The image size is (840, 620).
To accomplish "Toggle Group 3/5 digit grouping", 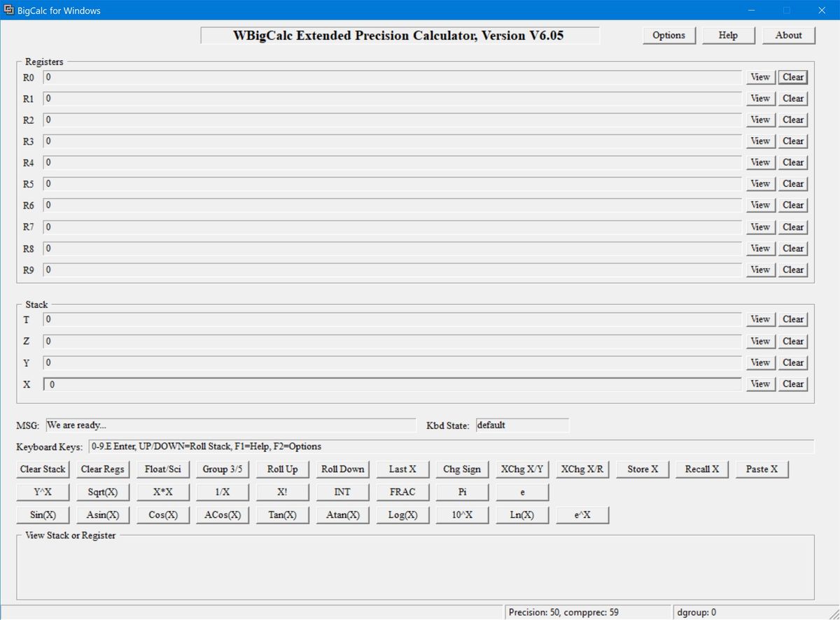I will 223,469.
